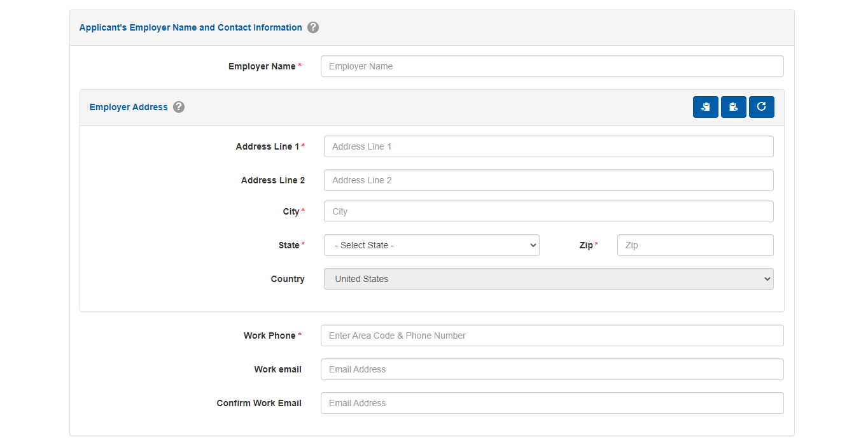Reset the employer address with the circular arrow

tap(761, 107)
